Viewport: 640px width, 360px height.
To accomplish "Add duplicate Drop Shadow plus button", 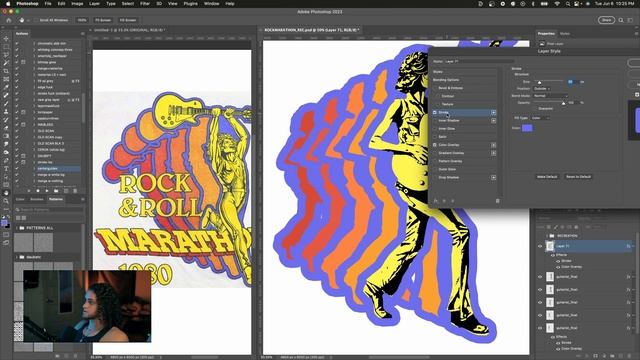I will pos(493,178).
